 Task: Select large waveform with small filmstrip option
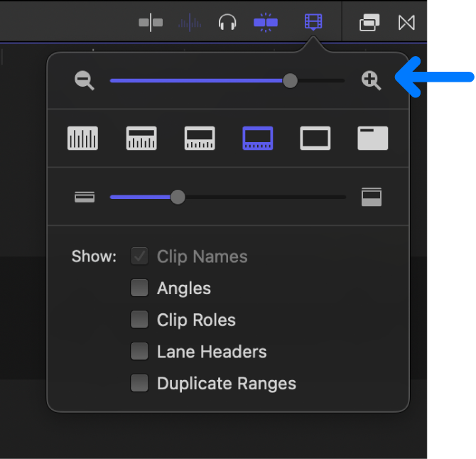(x=141, y=138)
